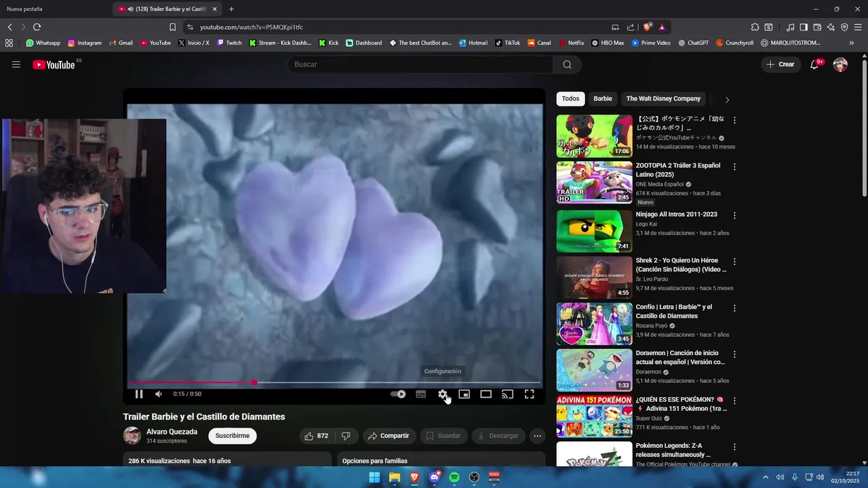The width and height of the screenshot is (868, 488).
Task: Show more filter chips with right arrow
Action: coord(727,100)
